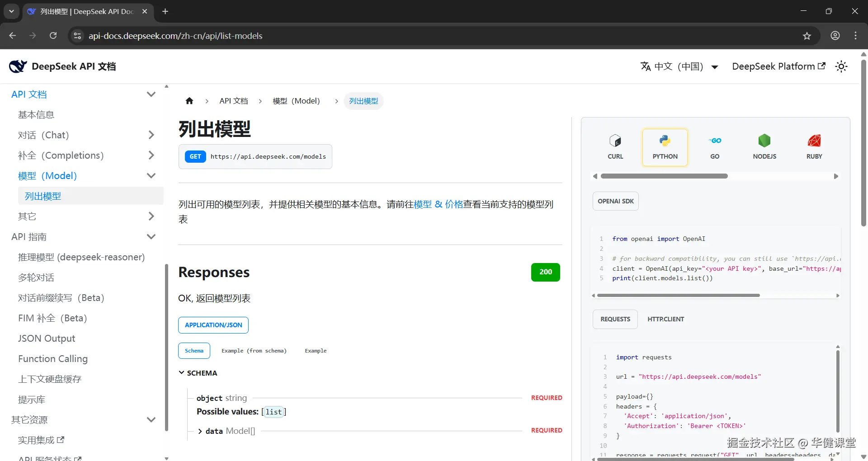Click the DeepSeek API 文档 site title

[x=74, y=66]
